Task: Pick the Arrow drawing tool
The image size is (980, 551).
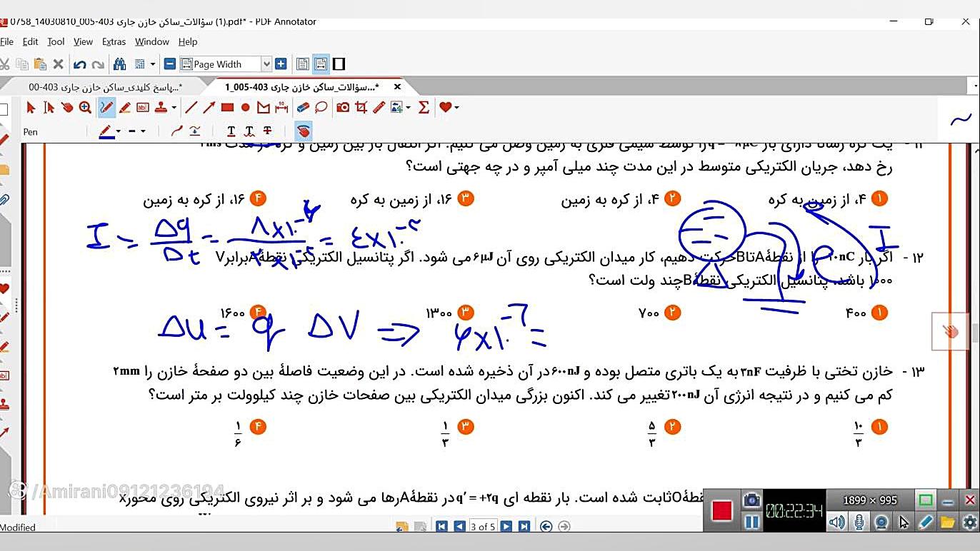Action: click(x=209, y=108)
